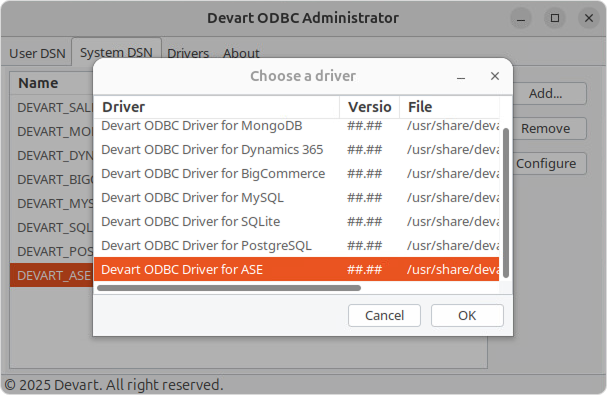Click the Add... button
The image size is (607, 395).
(545, 93)
